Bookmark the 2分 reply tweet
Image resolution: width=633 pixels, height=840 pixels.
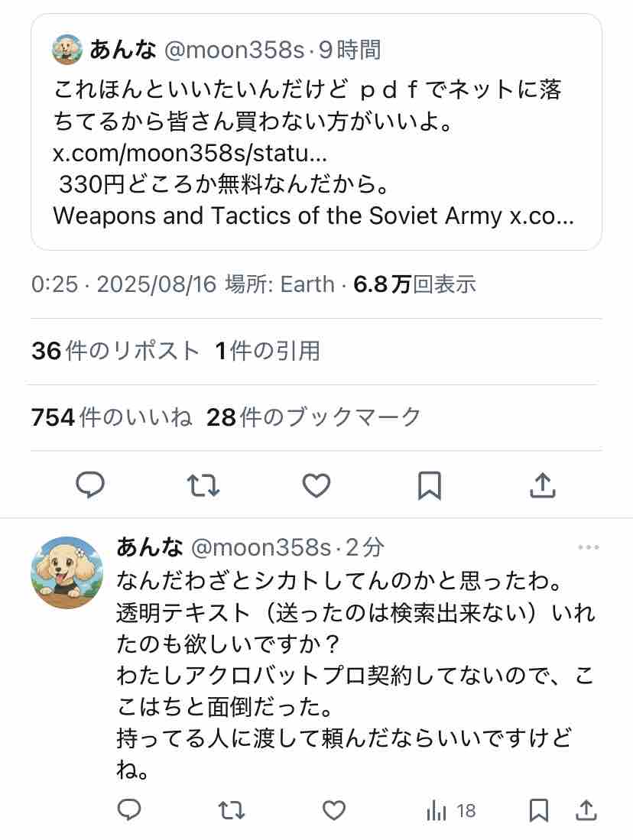(x=539, y=810)
